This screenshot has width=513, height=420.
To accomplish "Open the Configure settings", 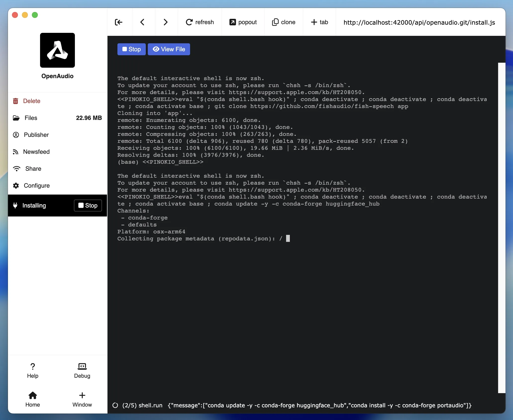I will [37, 185].
